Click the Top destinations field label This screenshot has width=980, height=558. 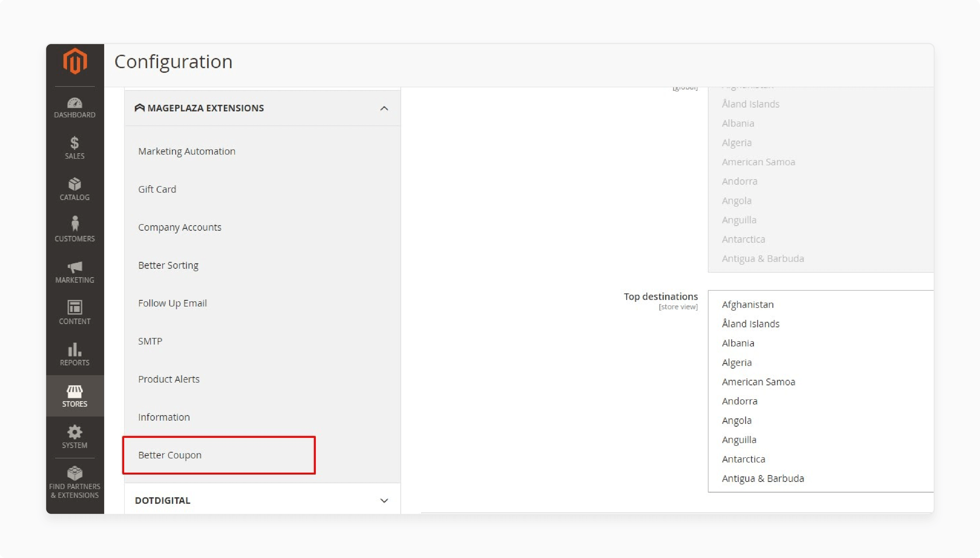pyautogui.click(x=661, y=297)
